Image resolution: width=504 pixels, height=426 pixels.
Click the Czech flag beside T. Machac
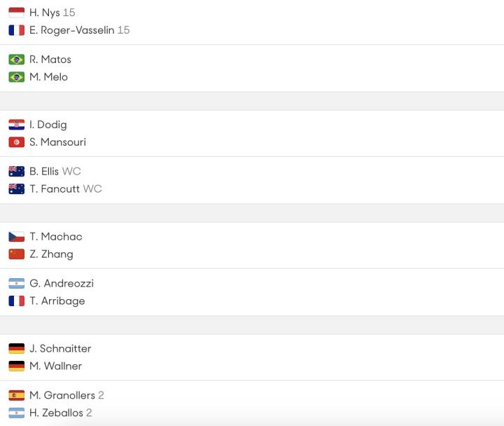pyautogui.click(x=16, y=237)
